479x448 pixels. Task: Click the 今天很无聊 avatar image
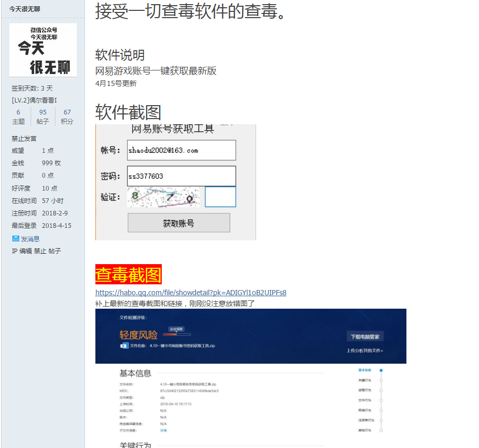[43, 50]
